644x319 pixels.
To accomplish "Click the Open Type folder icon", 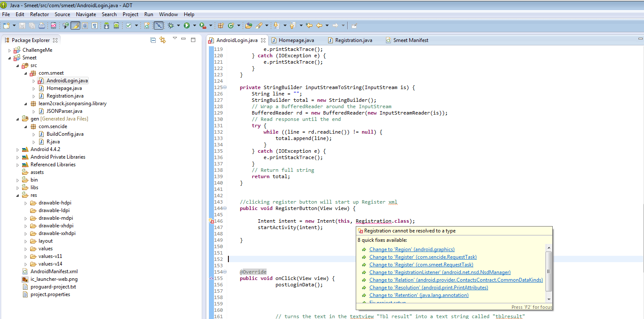I will tap(249, 26).
